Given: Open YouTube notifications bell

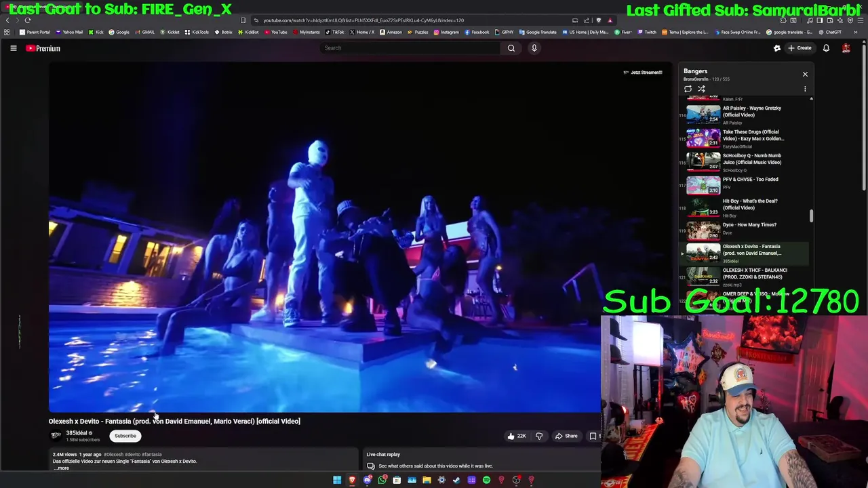Looking at the screenshot, I should click(x=826, y=48).
